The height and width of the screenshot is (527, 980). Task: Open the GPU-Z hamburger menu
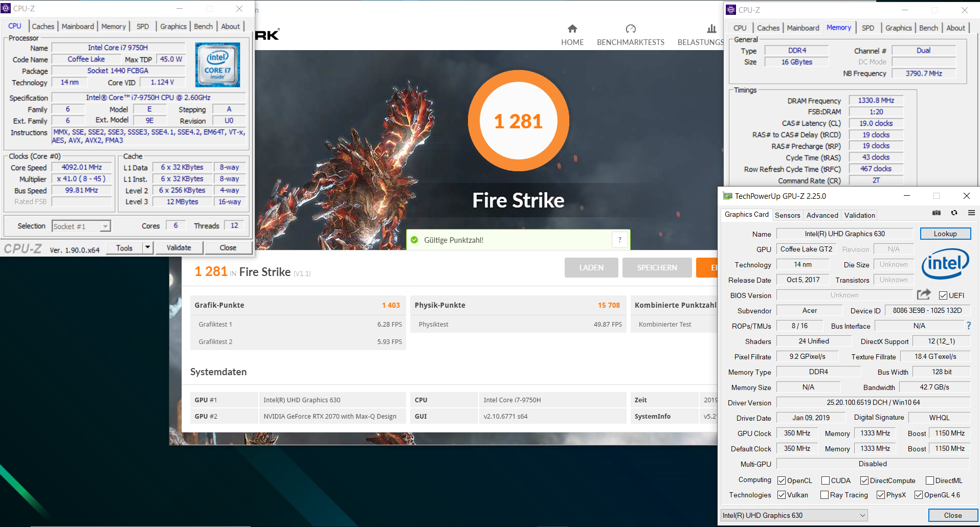point(971,213)
